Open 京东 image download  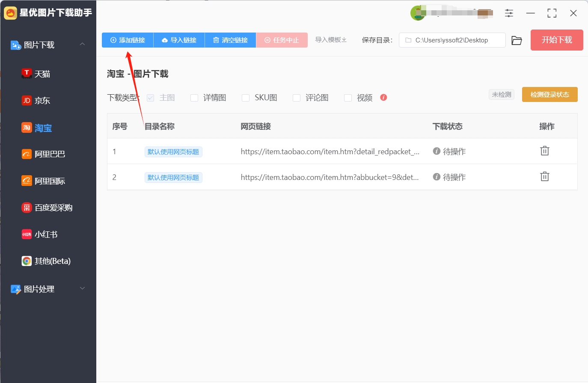pos(36,100)
